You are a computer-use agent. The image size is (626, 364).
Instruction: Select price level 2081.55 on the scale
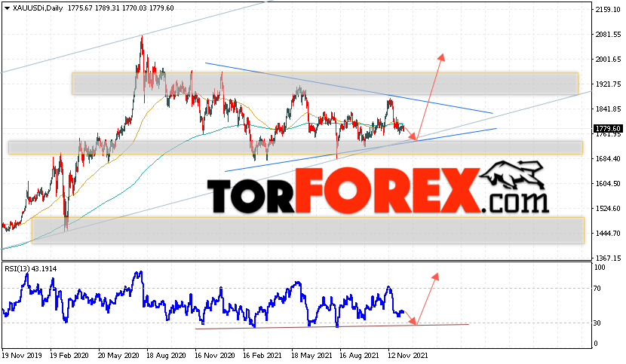tap(608, 35)
